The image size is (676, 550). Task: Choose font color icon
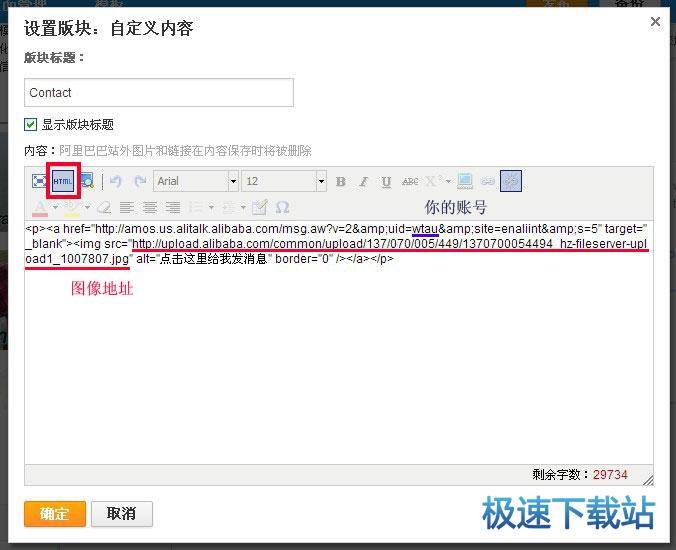pos(40,208)
